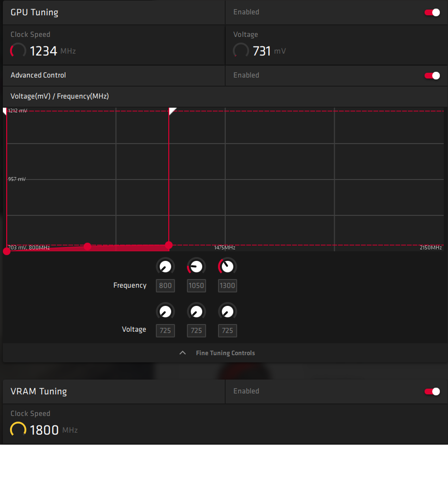Click the 1212 mV axis label
Screen dimensions: 448x504
(18, 111)
